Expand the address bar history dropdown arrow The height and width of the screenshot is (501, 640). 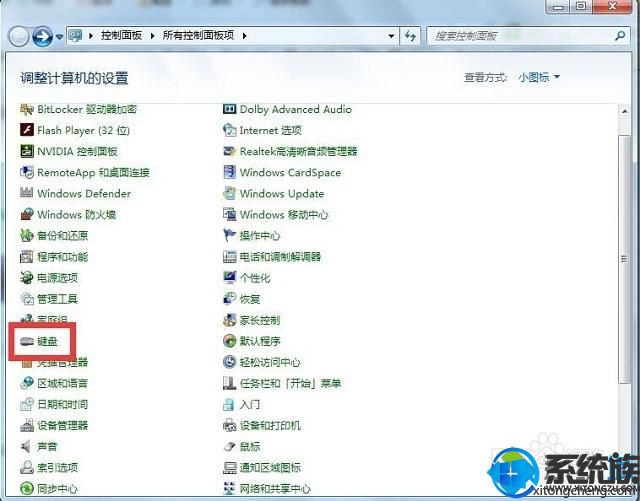coord(391,36)
